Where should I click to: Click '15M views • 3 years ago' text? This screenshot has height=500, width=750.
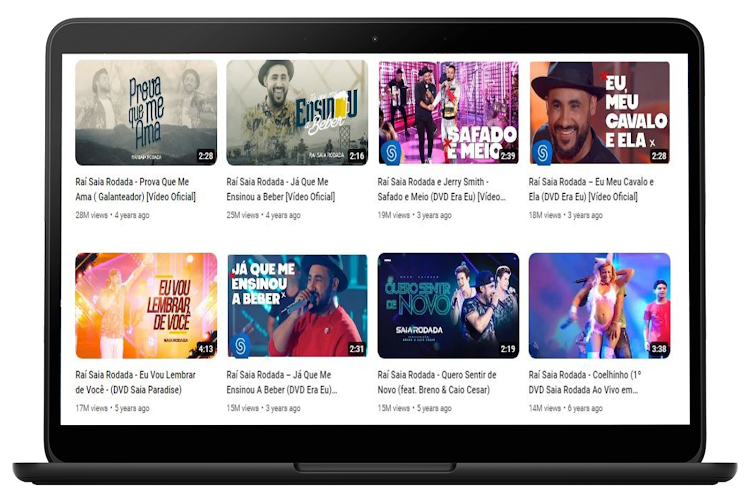264,408
